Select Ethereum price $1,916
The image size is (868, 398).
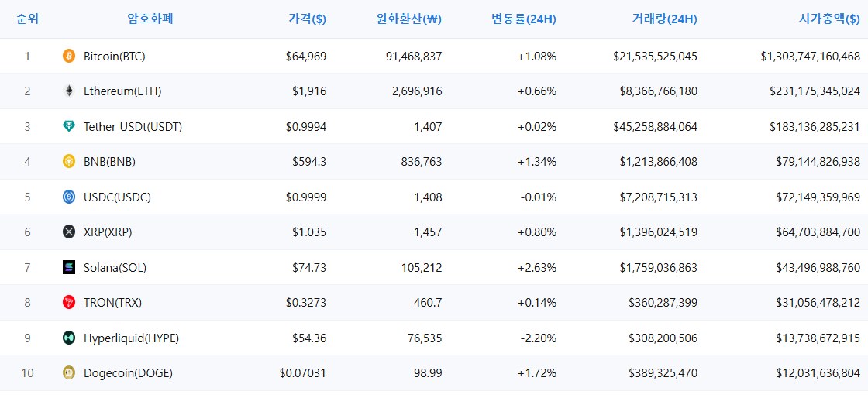pyautogui.click(x=309, y=91)
